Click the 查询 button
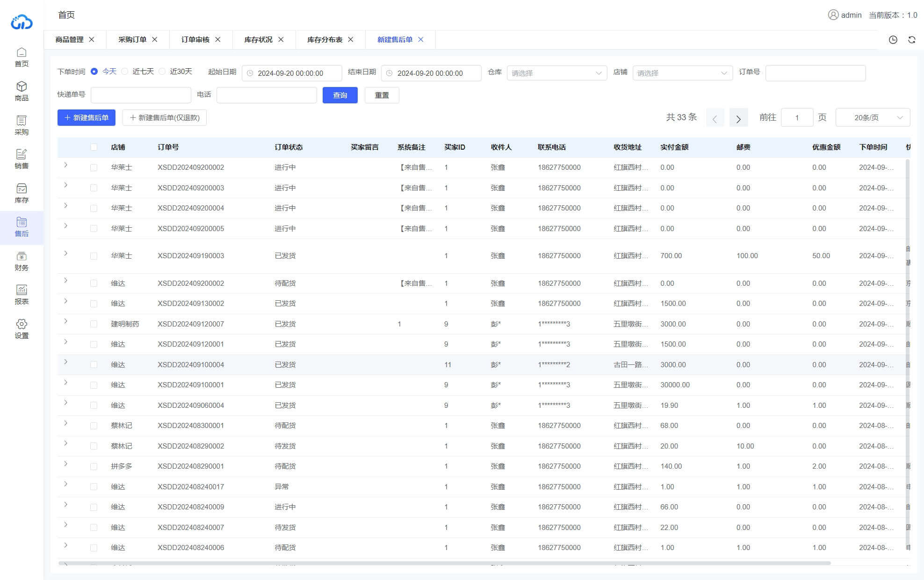 [340, 95]
